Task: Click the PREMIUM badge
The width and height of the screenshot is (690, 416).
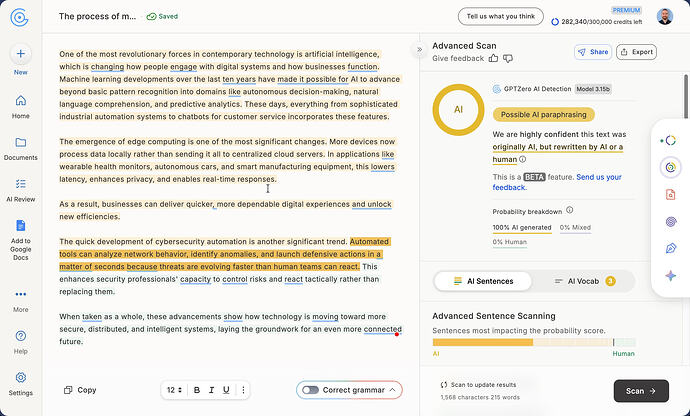Action: pyautogui.click(x=626, y=10)
